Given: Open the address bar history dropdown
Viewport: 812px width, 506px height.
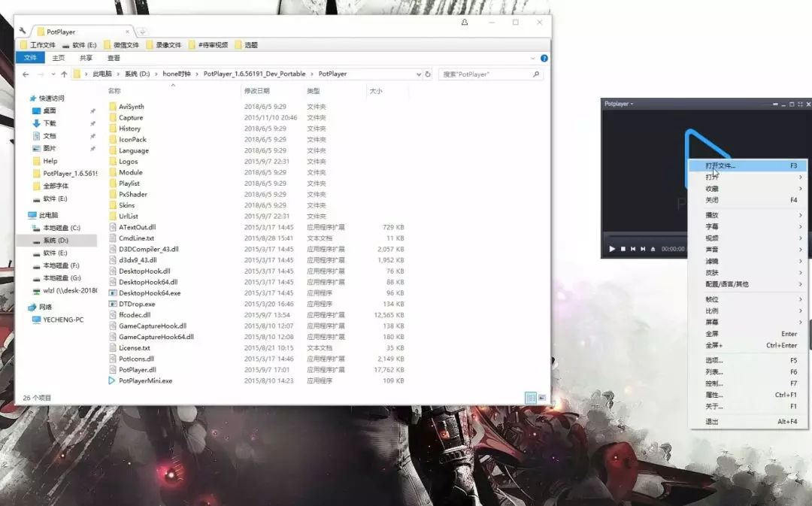Looking at the screenshot, I should [419, 74].
